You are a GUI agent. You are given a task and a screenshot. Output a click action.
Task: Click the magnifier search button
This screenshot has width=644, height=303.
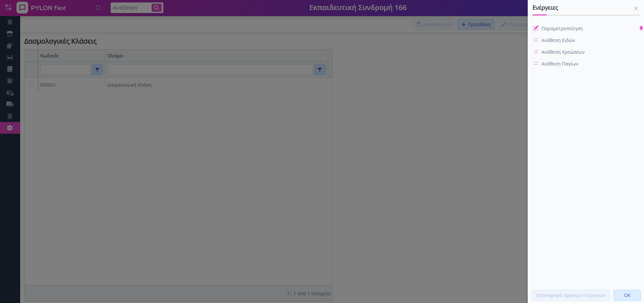[x=156, y=8]
